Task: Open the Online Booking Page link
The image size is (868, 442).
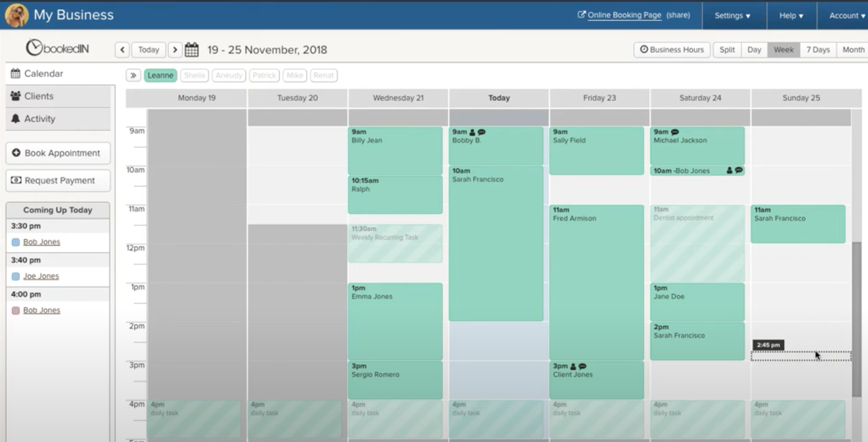Action: point(624,15)
